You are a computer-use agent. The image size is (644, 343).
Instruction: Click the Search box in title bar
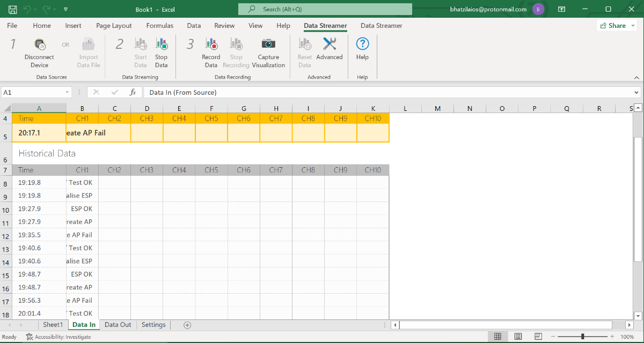pos(325,9)
